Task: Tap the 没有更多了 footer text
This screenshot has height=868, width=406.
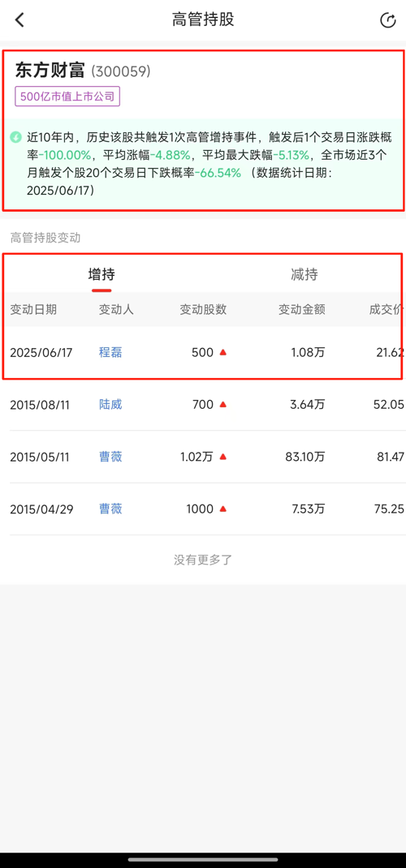Action: (203, 560)
